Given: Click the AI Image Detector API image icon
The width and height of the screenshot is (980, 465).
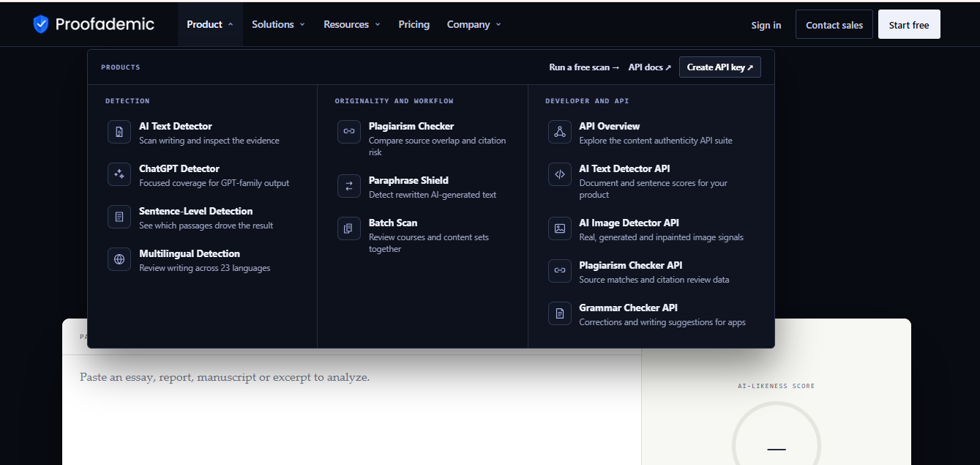Looking at the screenshot, I should (x=560, y=228).
